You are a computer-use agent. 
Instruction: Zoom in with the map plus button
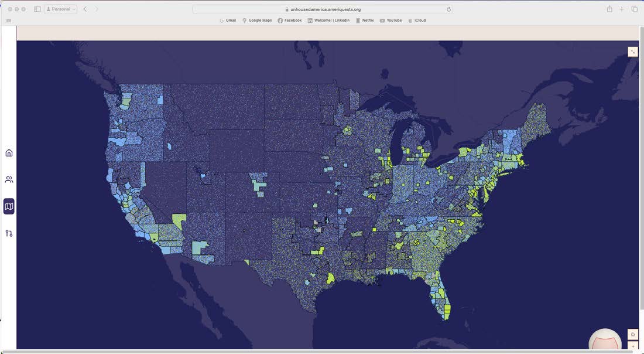[x=632, y=346]
